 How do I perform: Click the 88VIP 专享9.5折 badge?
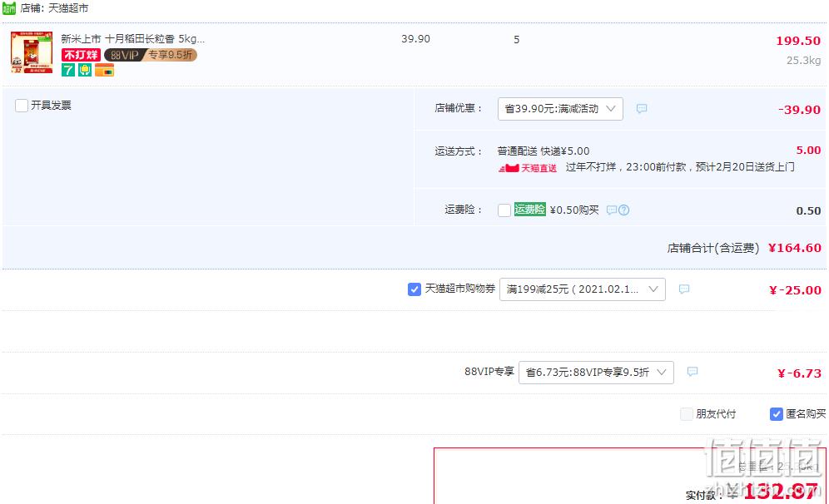click(x=151, y=55)
